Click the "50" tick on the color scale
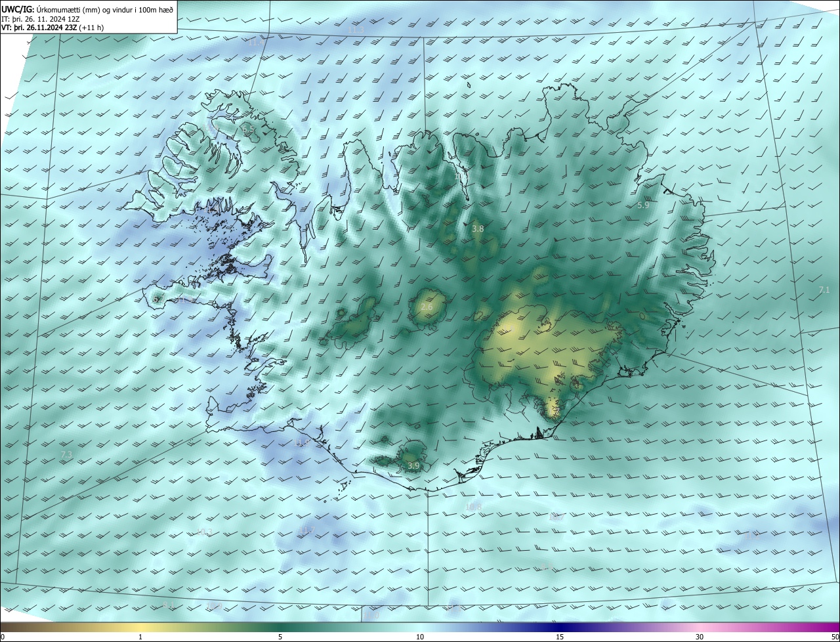 coord(835,637)
